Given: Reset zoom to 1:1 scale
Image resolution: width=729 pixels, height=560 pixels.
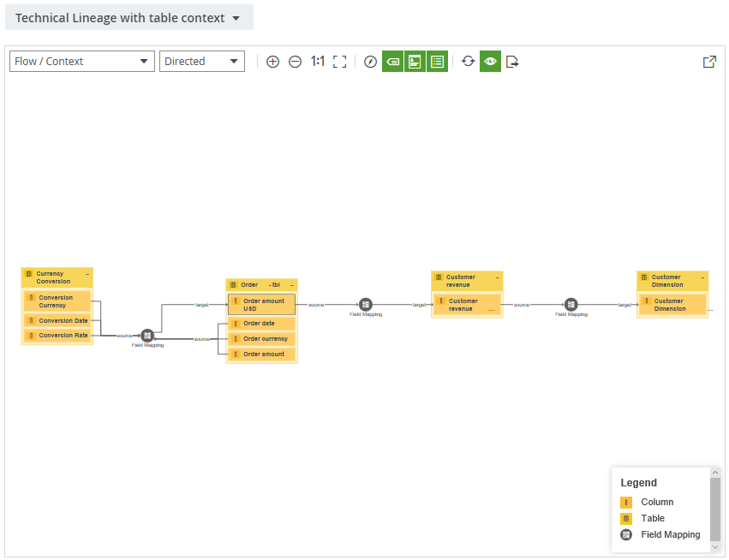Looking at the screenshot, I should tap(317, 62).
